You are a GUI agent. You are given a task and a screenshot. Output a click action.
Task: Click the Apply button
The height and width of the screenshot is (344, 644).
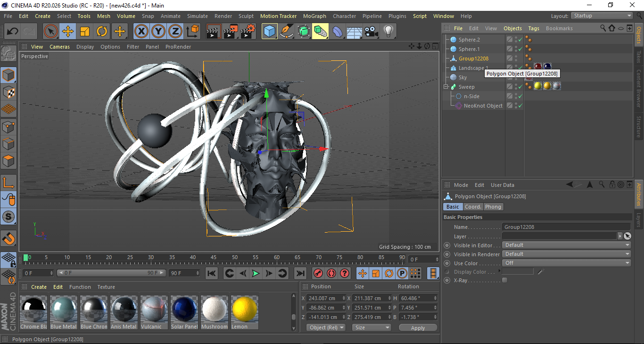418,327
